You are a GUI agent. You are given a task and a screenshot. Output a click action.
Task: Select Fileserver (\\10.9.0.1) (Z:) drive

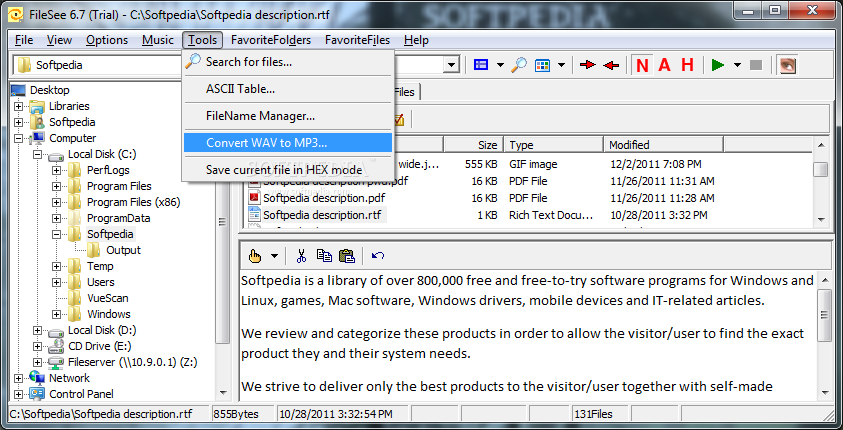132,362
